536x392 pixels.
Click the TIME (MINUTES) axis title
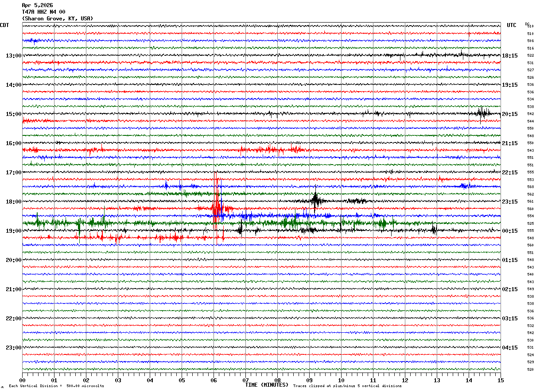[267, 385]
